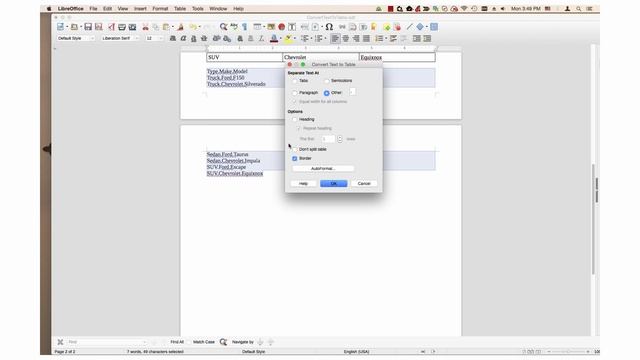This screenshot has width=640, height=360.
Task: Click the Insert Text Box icon
Action: [x=292, y=27]
